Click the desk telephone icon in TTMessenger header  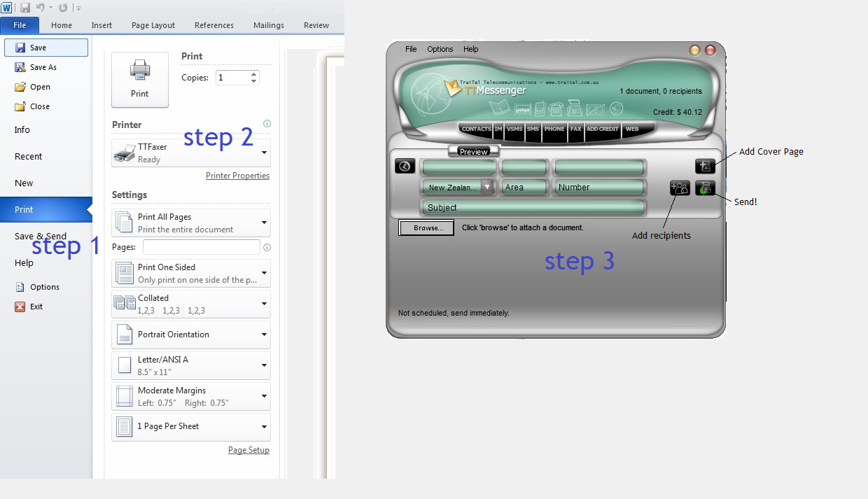556,108
